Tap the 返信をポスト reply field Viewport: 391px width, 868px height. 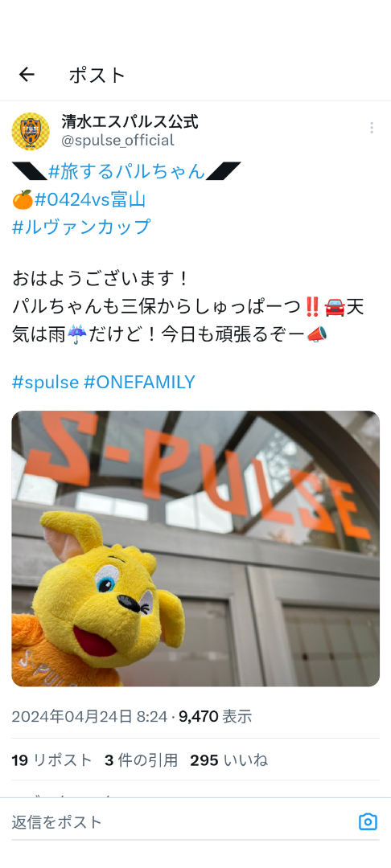point(183,822)
